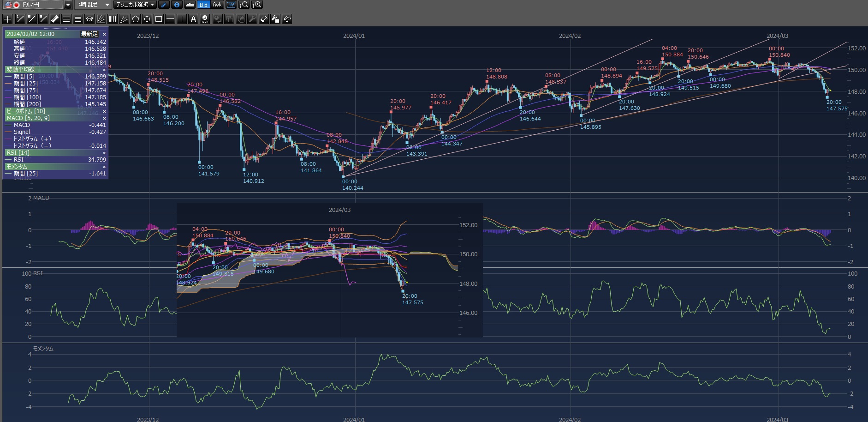
Task: Activate the magnet snap tool
Action: 287,19
